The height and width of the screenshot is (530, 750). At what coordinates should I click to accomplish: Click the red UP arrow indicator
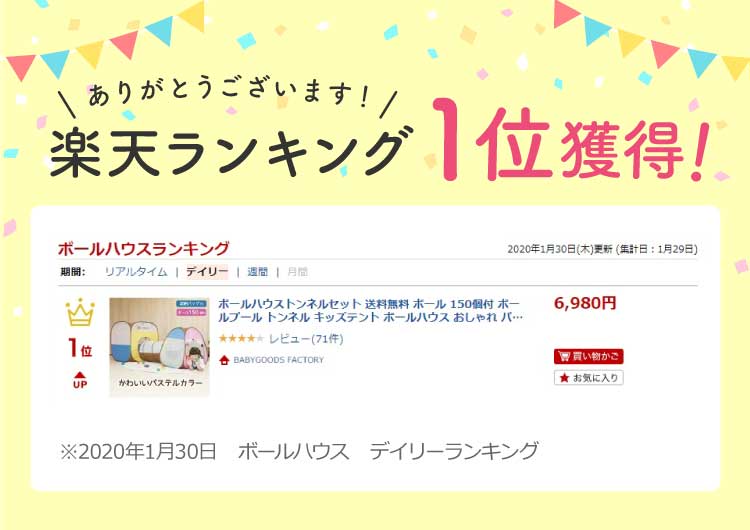[80, 380]
